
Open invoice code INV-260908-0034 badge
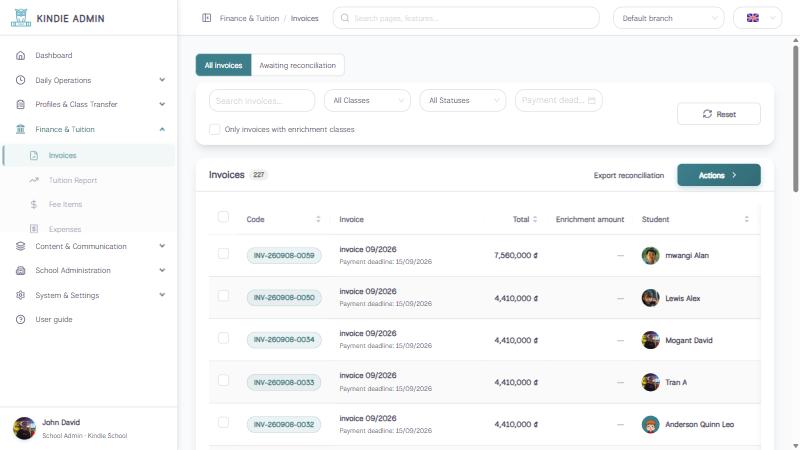(284, 340)
